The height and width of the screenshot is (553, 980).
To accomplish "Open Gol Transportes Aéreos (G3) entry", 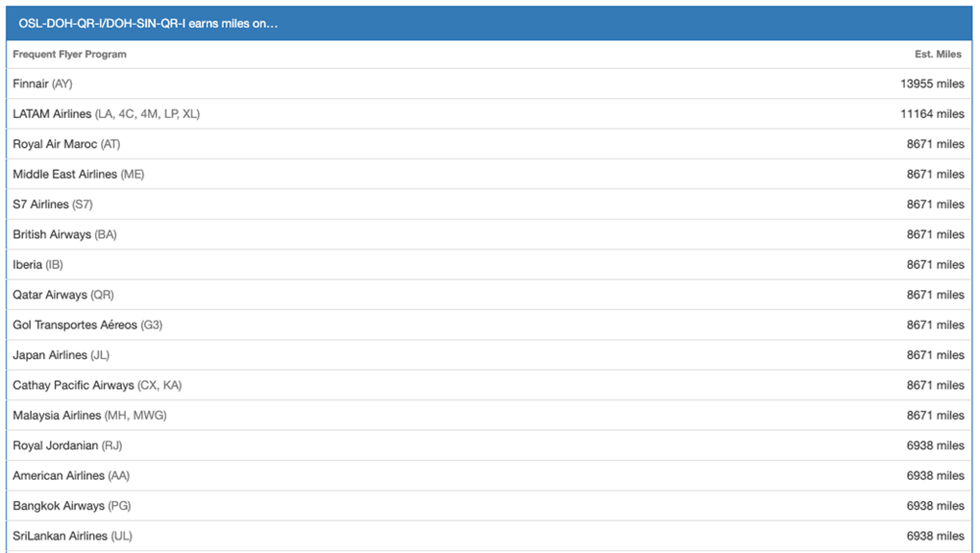I will click(x=88, y=325).
